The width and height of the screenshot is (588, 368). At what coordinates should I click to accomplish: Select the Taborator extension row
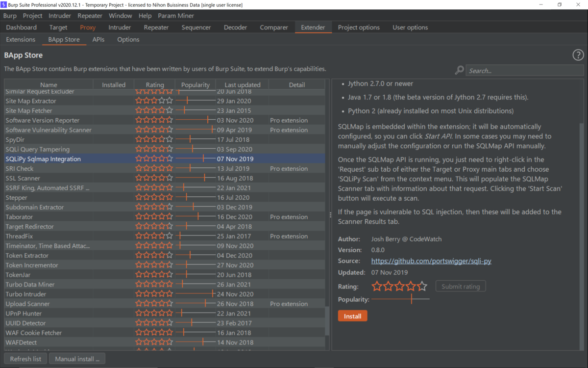tap(165, 217)
